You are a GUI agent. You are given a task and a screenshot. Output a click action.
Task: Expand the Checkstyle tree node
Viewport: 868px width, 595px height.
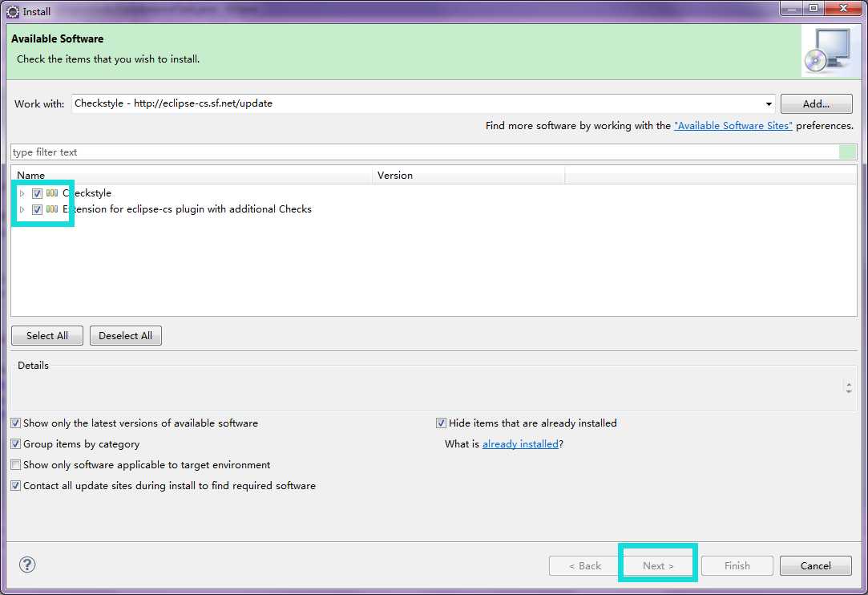pyautogui.click(x=22, y=193)
